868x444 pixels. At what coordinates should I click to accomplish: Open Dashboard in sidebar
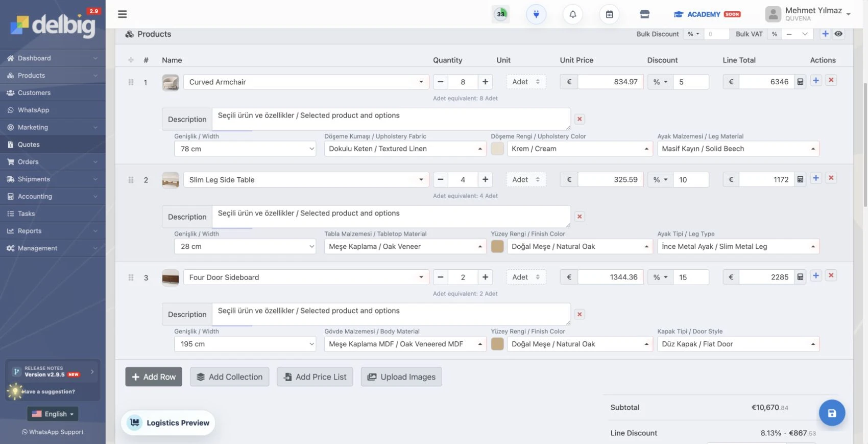[x=53, y=58]
